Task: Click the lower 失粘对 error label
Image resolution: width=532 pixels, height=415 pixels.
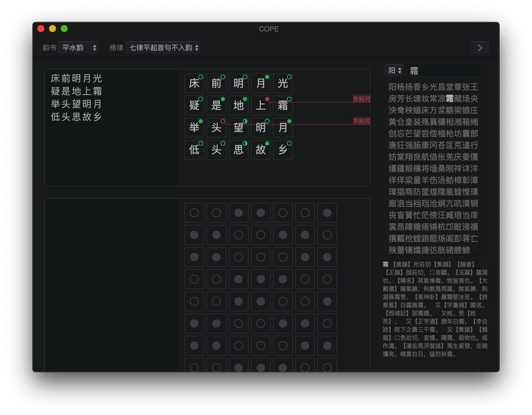Action: coord(361,121)
